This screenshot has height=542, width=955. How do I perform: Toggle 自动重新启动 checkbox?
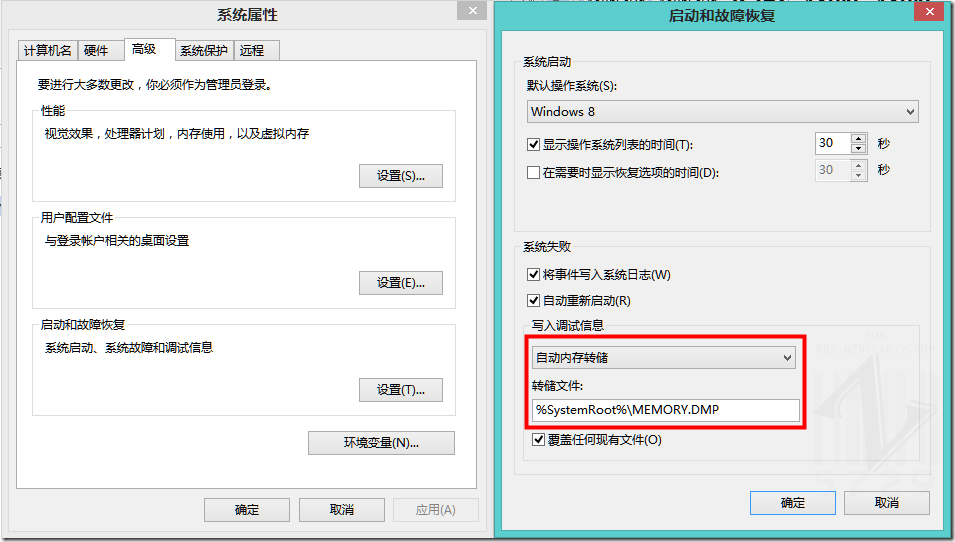tap(534, 300)
